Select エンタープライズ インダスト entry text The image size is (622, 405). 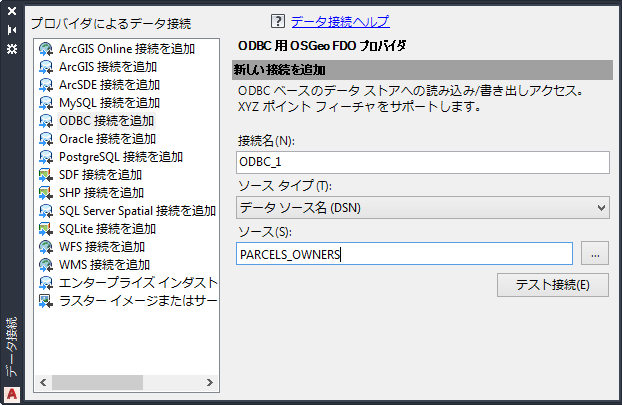click(138, 283)
